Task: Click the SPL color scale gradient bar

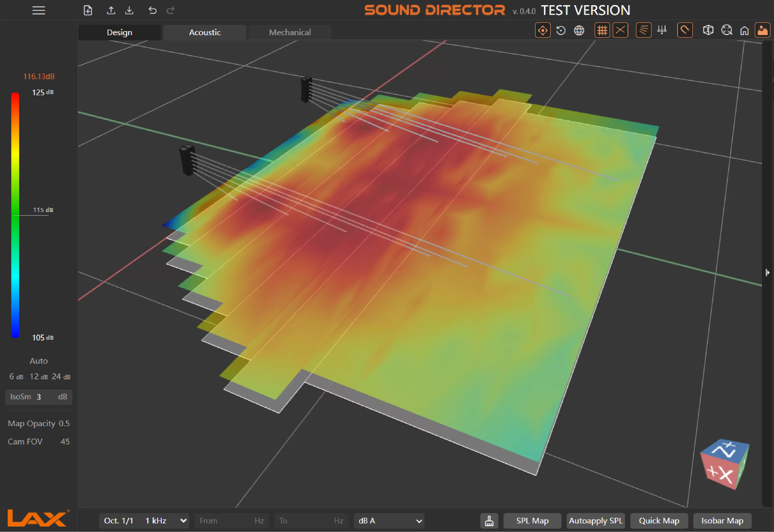Action: (15, 215)
